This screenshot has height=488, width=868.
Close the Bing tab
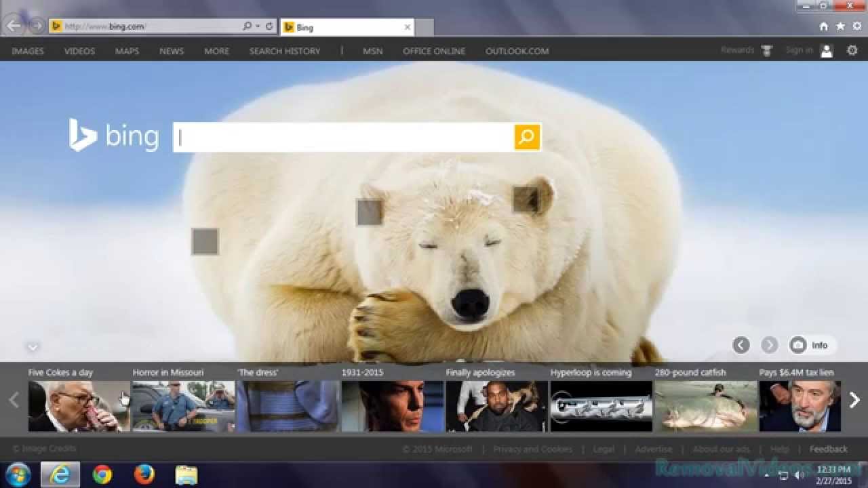pyautogui.click(x=407, y=27)
